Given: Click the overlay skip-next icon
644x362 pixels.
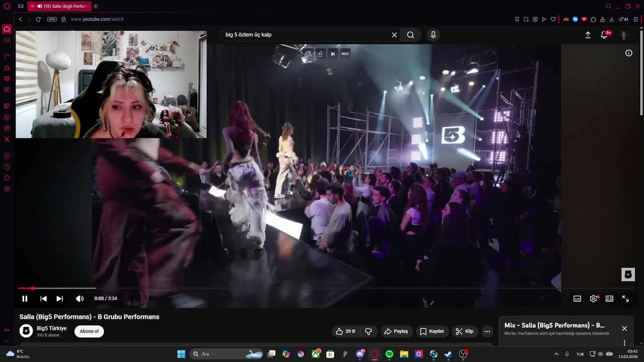Looking at the screenshot, I should [x=333, y=54].
